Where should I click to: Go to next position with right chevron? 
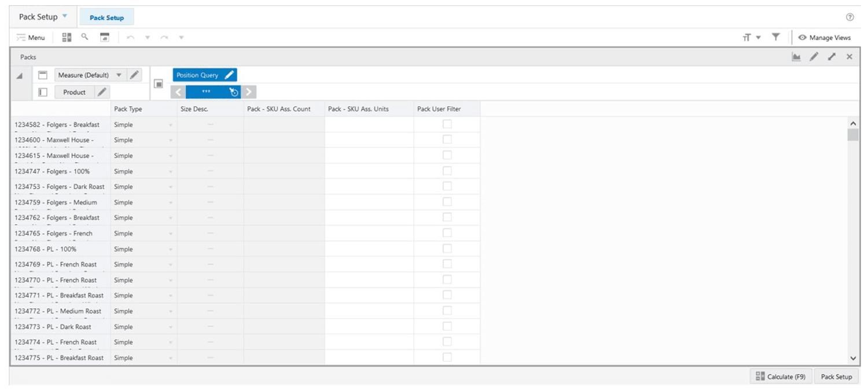(x=249, y=92)
